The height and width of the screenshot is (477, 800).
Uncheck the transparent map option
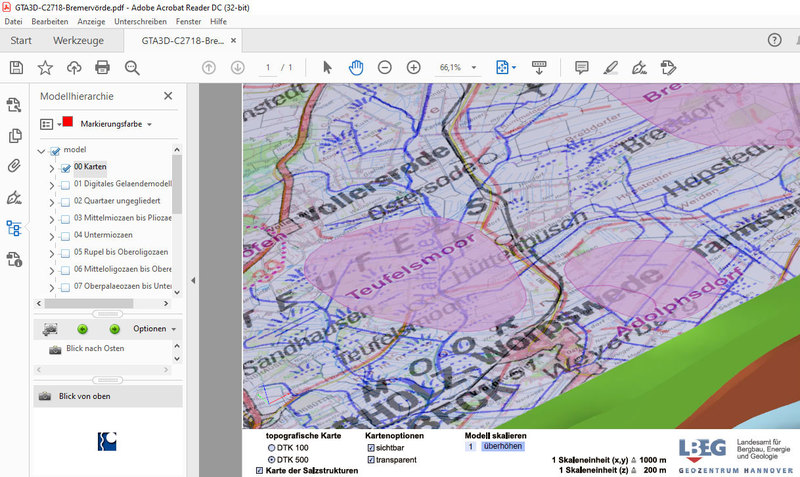pyautogui.click(x=371, y=460)
